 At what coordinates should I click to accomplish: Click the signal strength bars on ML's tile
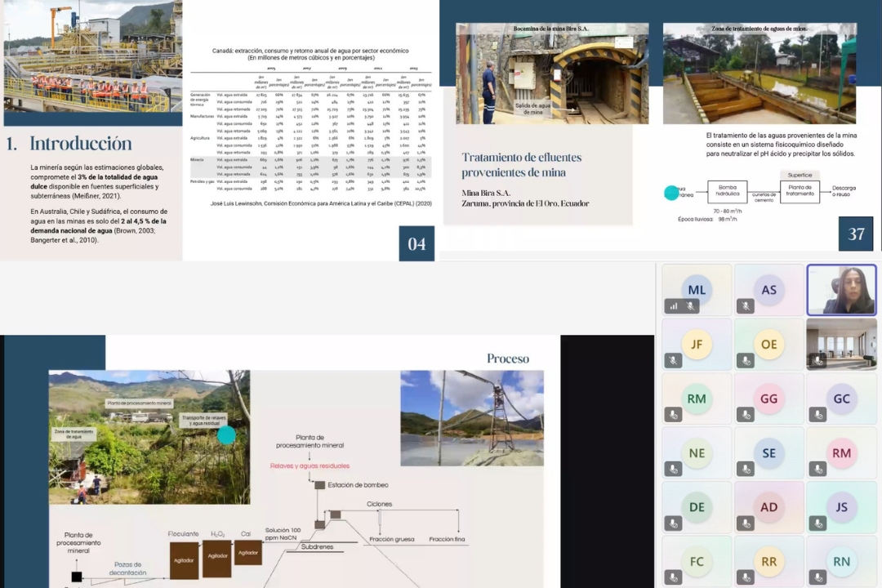pyautogui.click(x=673, y=306)
